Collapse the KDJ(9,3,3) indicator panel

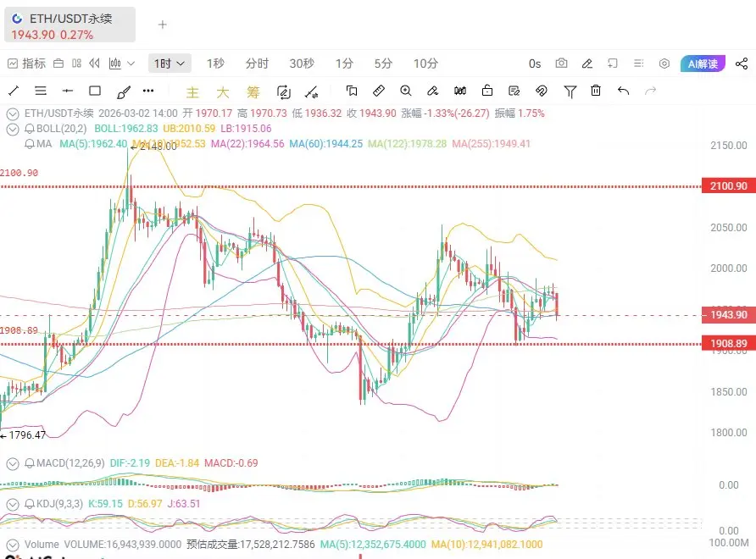pos(13,505)
